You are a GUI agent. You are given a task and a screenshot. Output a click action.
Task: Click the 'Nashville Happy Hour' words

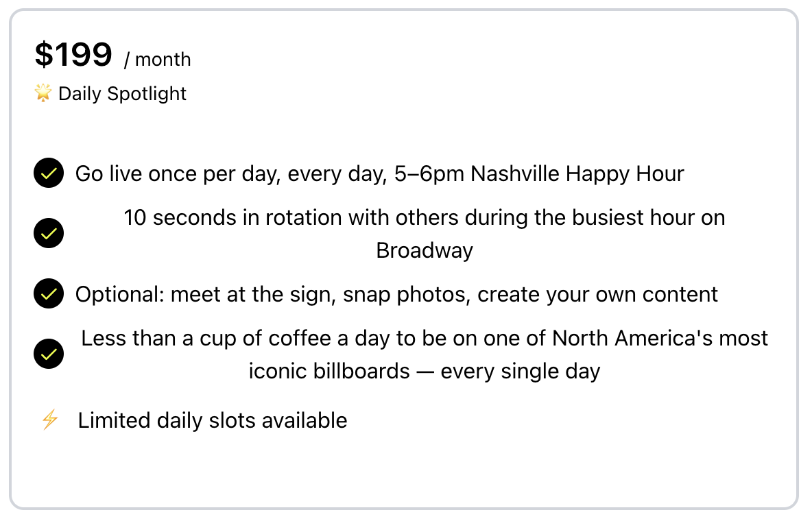pos(577,173)
